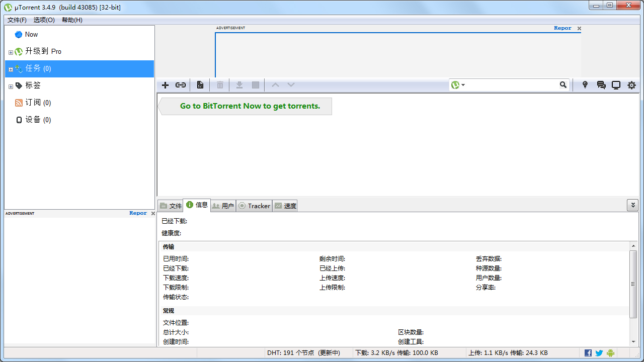Viewport: 644px width, 362px height.
Task: Click the Android icon in status bar
Action: click(x=610, y=353)
